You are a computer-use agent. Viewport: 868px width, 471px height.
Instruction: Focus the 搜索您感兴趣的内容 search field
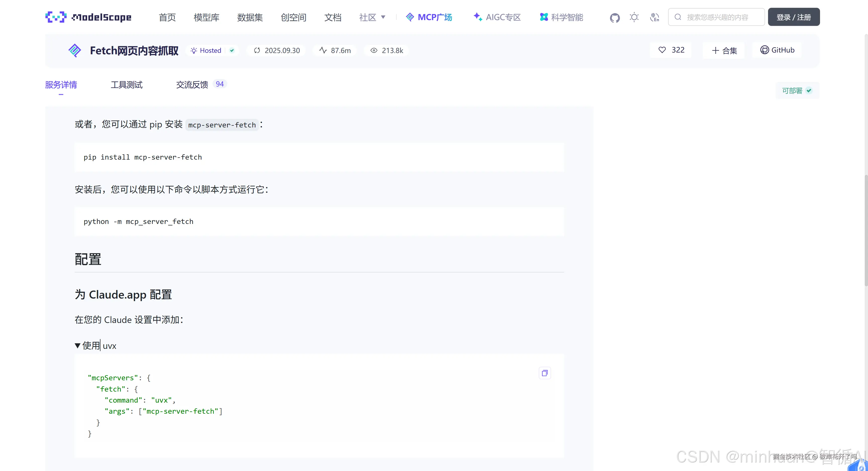click(717, 17)
